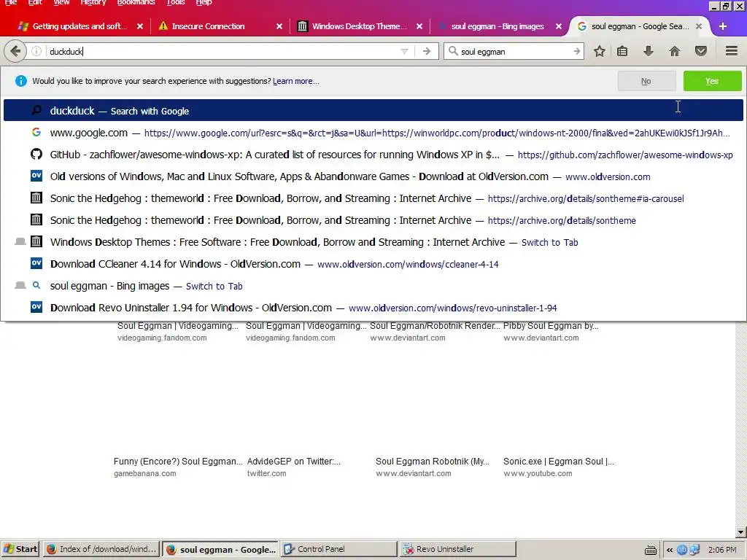
Task: Click the page scrollbar down arrow
Action: (741, 532)
